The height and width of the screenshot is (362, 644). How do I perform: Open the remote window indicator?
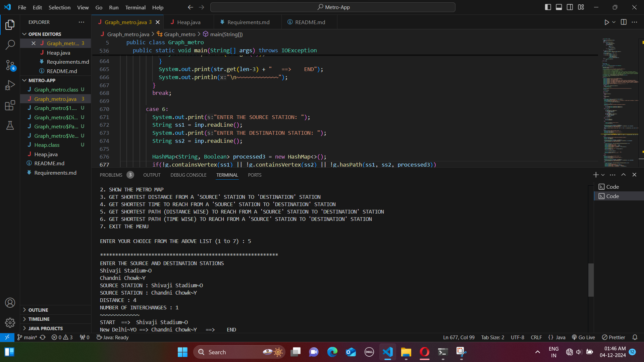click(7, 337)
